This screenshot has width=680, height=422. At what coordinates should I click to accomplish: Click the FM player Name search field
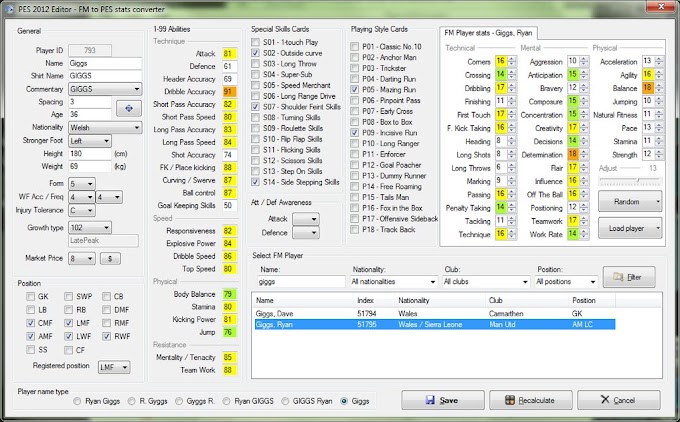[301, 282]
